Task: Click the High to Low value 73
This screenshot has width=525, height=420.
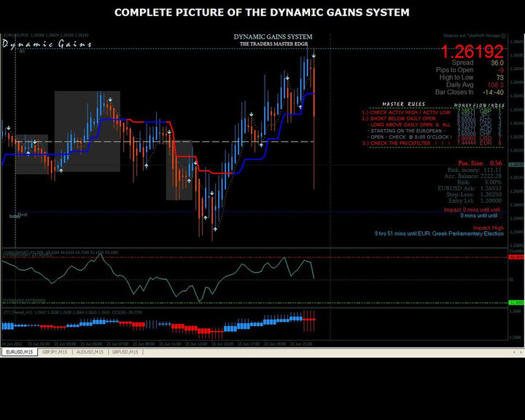Action: (x=500, y=77)
